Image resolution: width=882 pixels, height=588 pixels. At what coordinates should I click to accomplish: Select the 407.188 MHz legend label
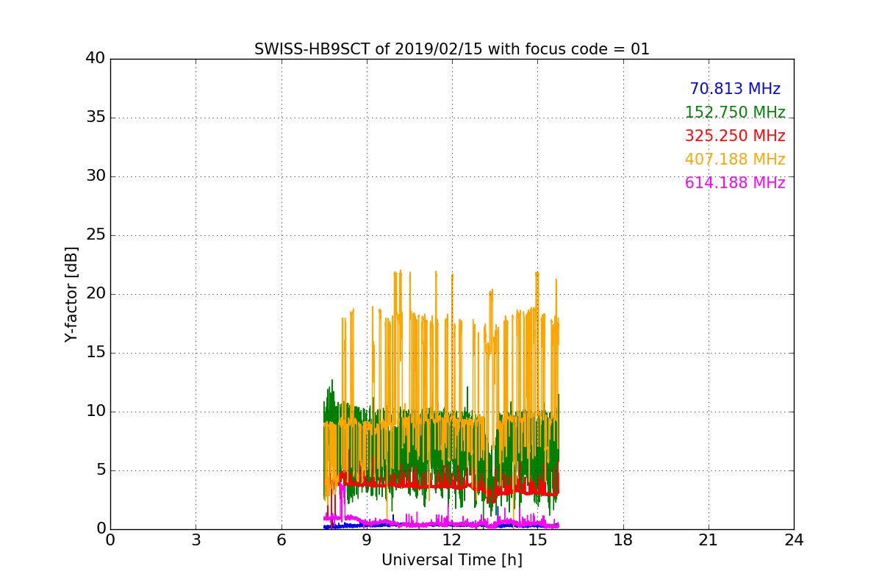(735, 159)
